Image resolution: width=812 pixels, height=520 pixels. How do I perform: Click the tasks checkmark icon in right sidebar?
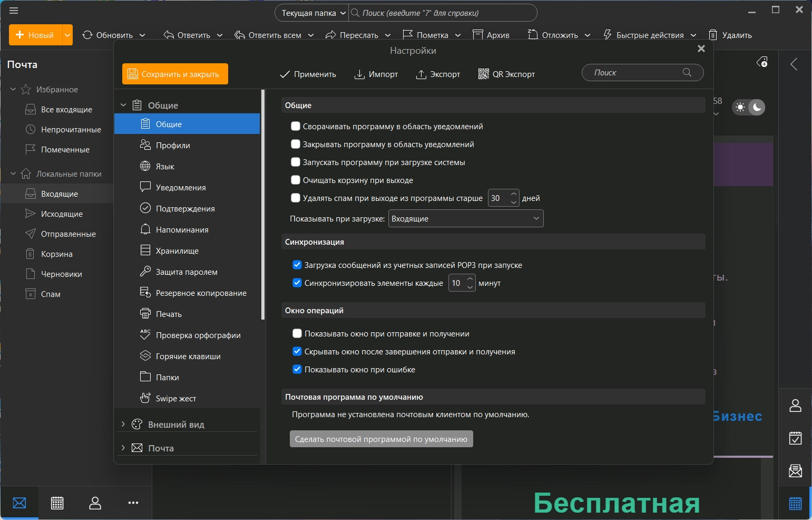pos(796,438)
